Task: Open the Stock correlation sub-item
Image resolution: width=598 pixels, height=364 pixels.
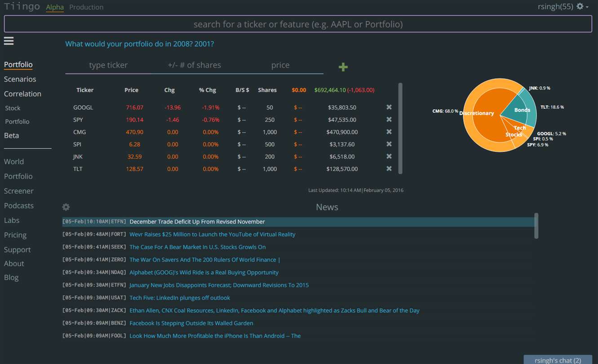Action: click(13, 108)
